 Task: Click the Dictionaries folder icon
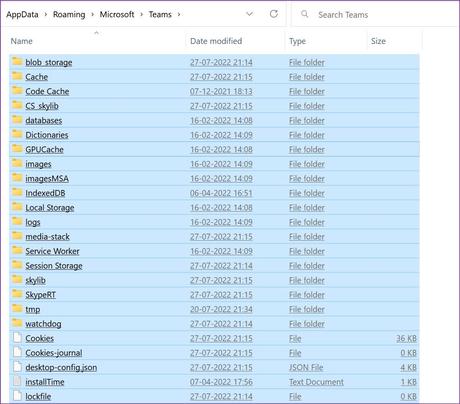coord(17,134)
